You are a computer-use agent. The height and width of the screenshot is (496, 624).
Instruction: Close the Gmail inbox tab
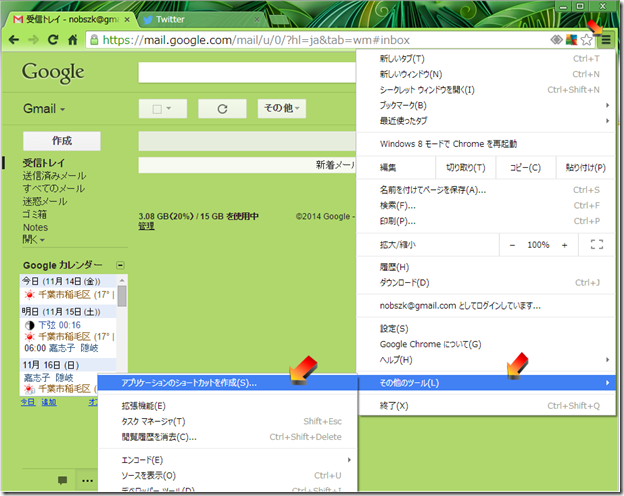click(127, 19)
